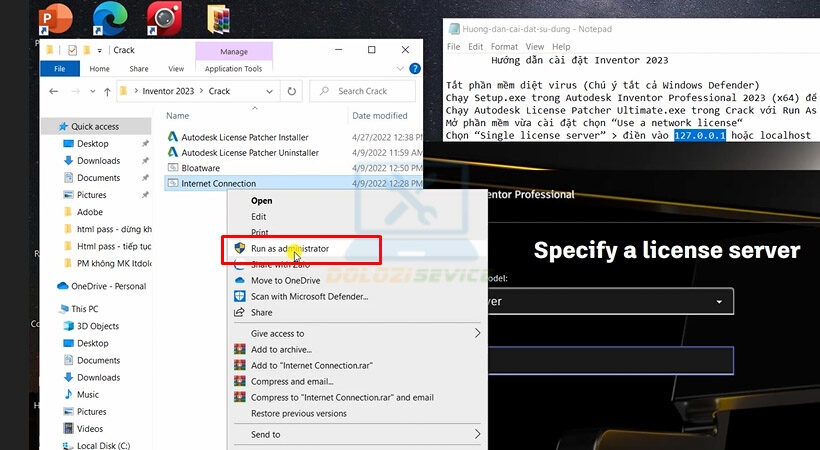The height and width of the screenshot is (450, 820).
Task: Choose Scan with Microsoft Defender
Action: (309, 296)
